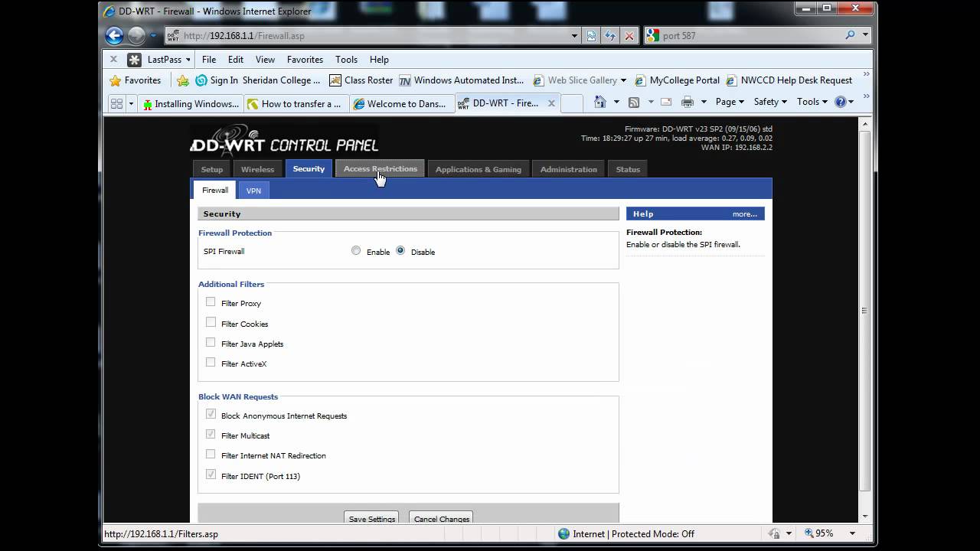This screenshot has width=980, height=551.
Task: Open the Page dropdown menu
Action: click(x=729, y=102)
